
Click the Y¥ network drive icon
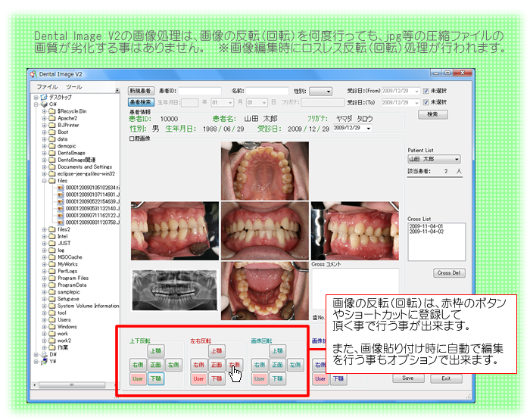[x=44, y=362]
